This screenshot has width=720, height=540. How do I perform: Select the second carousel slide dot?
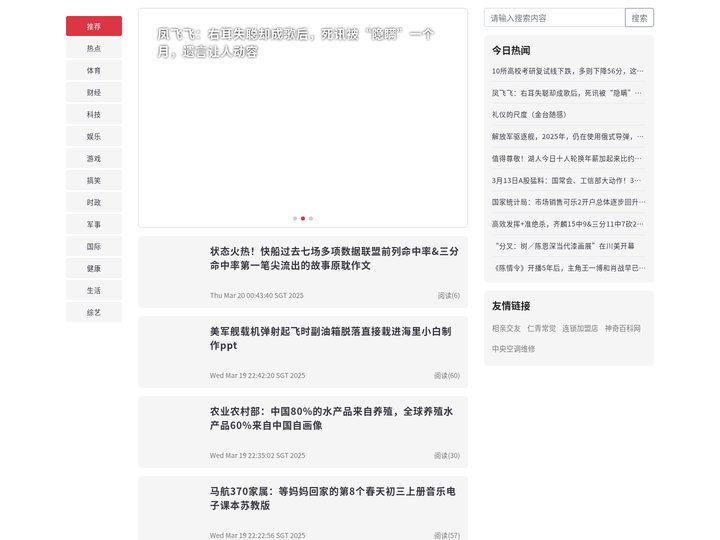303,219
